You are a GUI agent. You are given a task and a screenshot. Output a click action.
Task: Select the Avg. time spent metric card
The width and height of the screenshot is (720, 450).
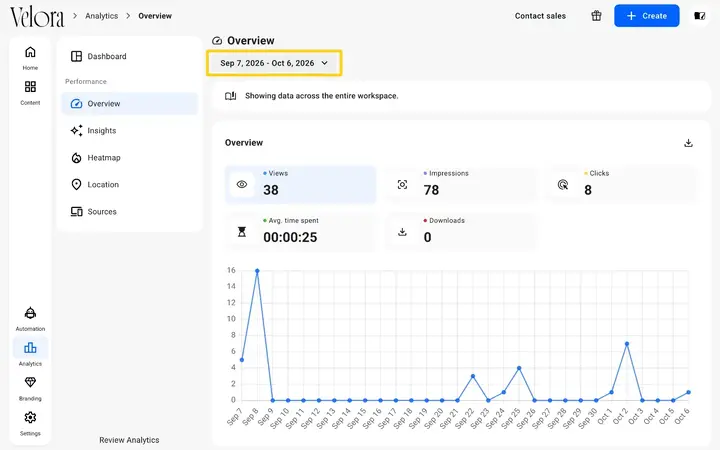point(300,232)
